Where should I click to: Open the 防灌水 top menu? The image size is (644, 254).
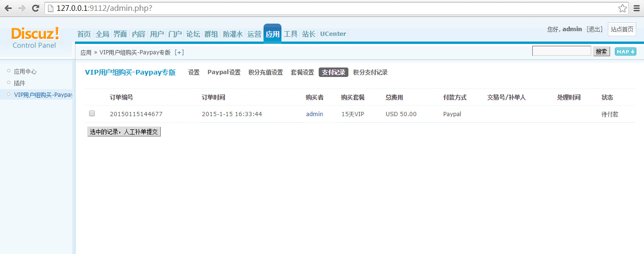(233, 34)
